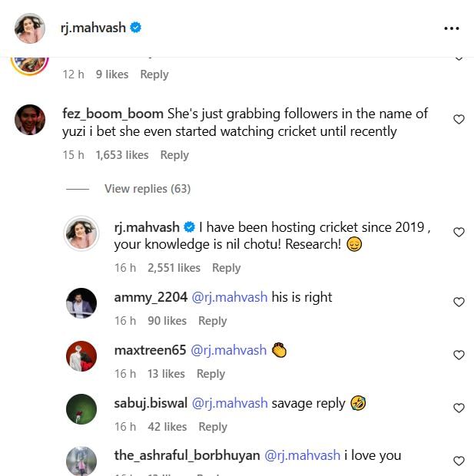474x476 pixels.
Task: View the 1,653 likes on fez_boom_boom's comment
Action: click(x=121, y=155)
